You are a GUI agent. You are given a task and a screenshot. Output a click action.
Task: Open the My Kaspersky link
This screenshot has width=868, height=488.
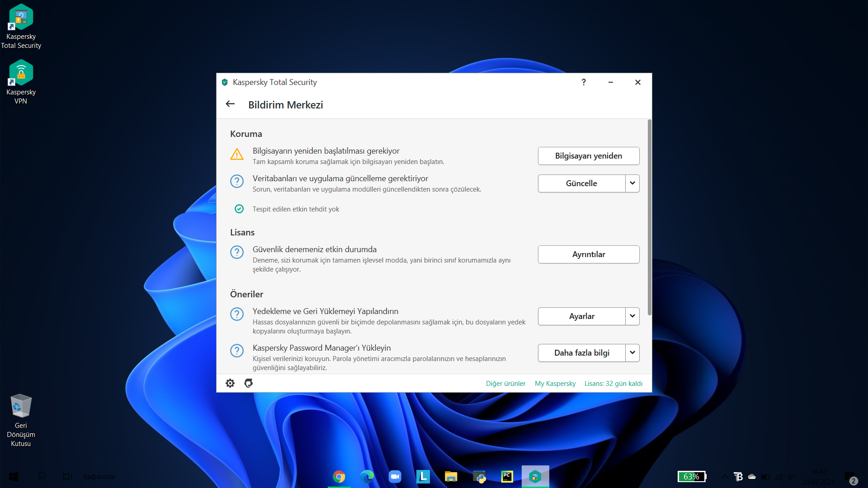pyautogui.click(x=555, y=384)
